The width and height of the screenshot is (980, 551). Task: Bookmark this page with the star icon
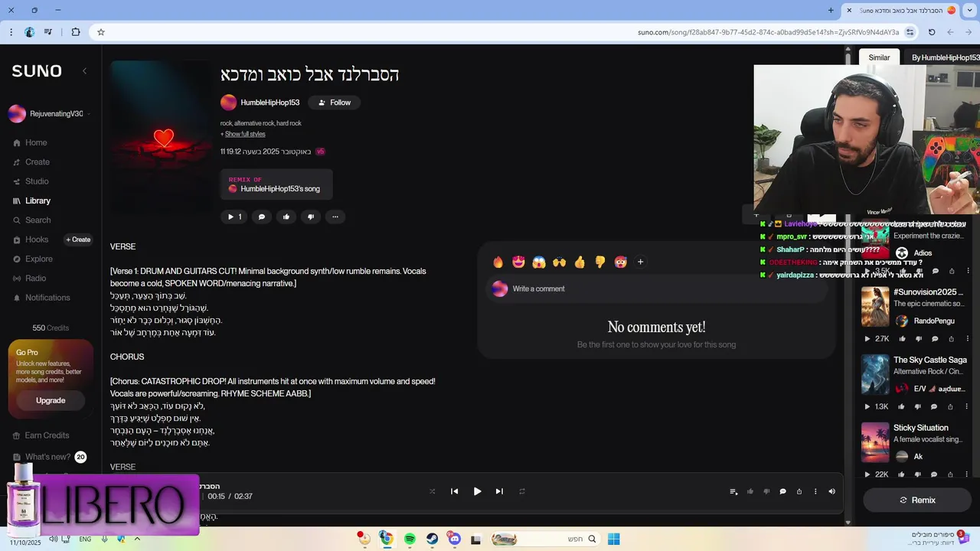(x=100, y=32)
